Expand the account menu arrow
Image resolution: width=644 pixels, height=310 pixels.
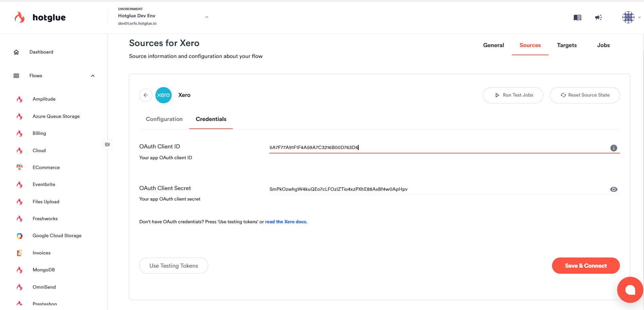[x=640, y=17]
